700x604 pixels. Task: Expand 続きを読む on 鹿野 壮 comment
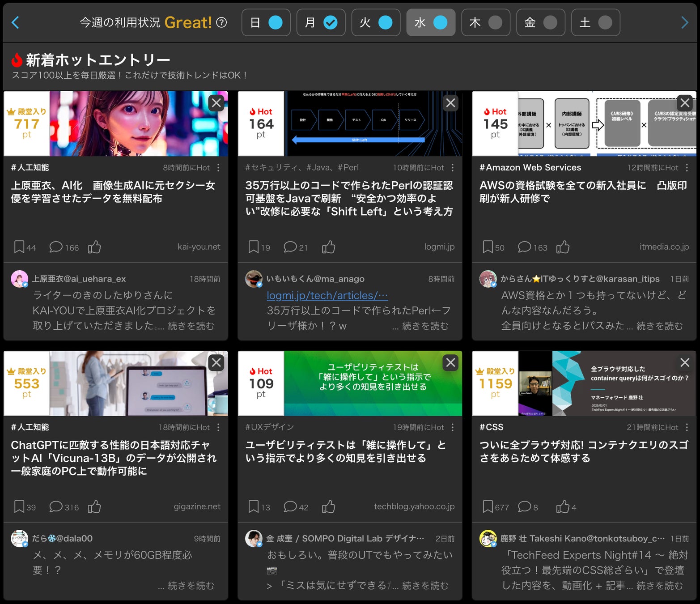(x=660, y=586)
